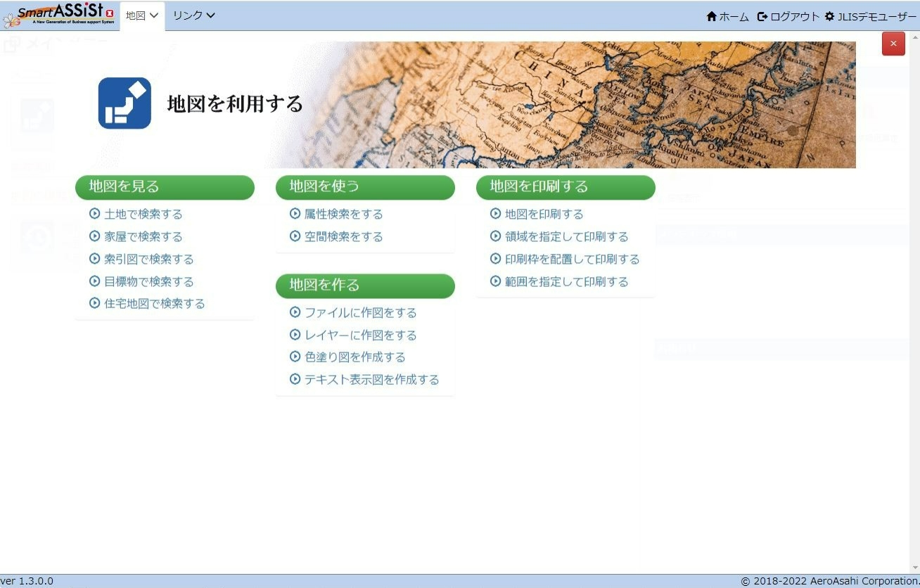This screenshot has width=920, height=588.
Task: Open 空間検索をする link
Action: [343, 236]
